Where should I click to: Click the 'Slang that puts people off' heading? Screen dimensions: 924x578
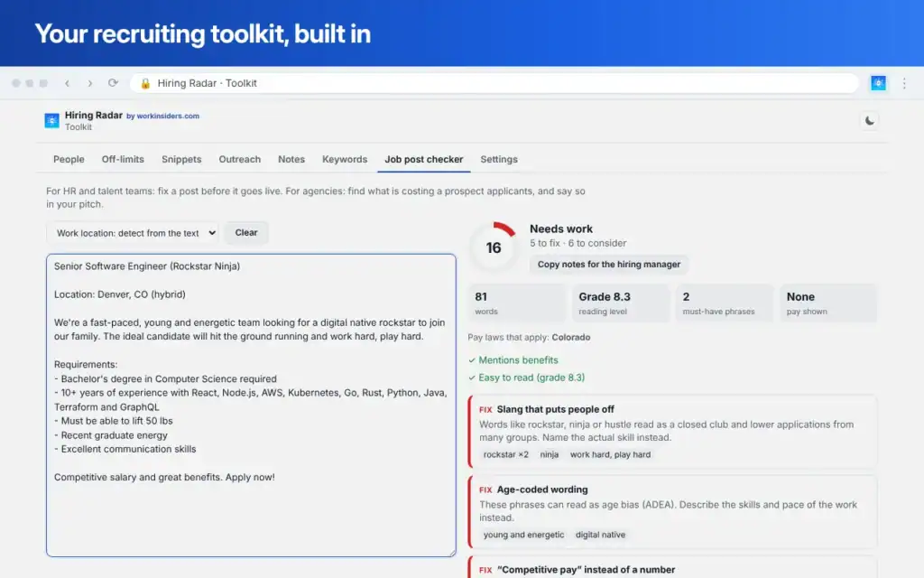[555, 409]
